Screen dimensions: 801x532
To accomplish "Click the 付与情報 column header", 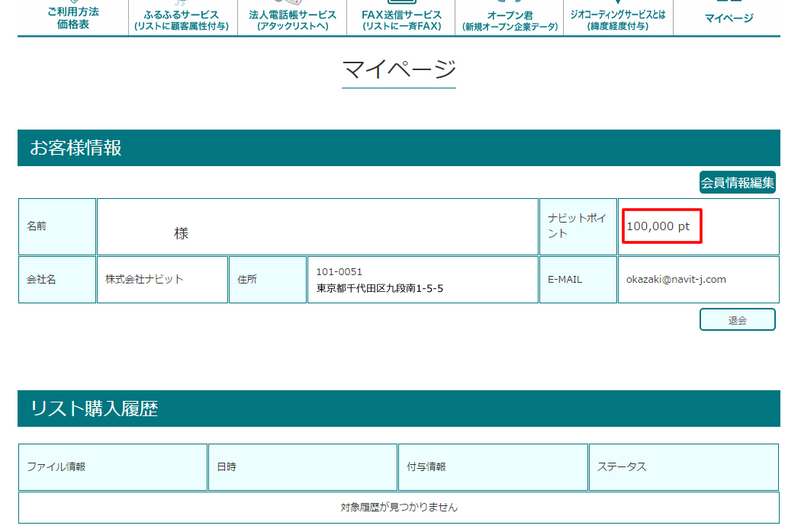I will pyautogui.click(x=426, y=467).
